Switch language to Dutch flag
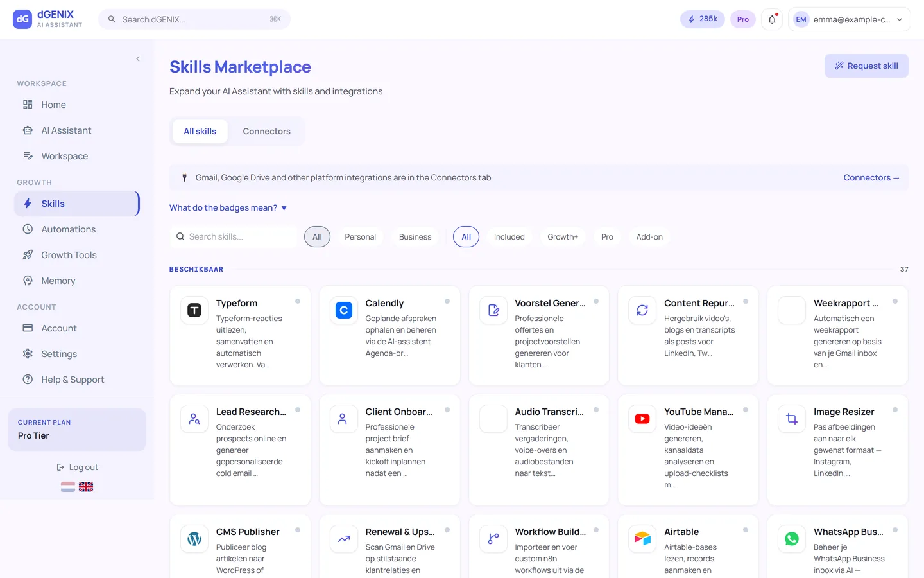Image resolution: width=924 pixels, height=578 pixels. tap(68, 487)
